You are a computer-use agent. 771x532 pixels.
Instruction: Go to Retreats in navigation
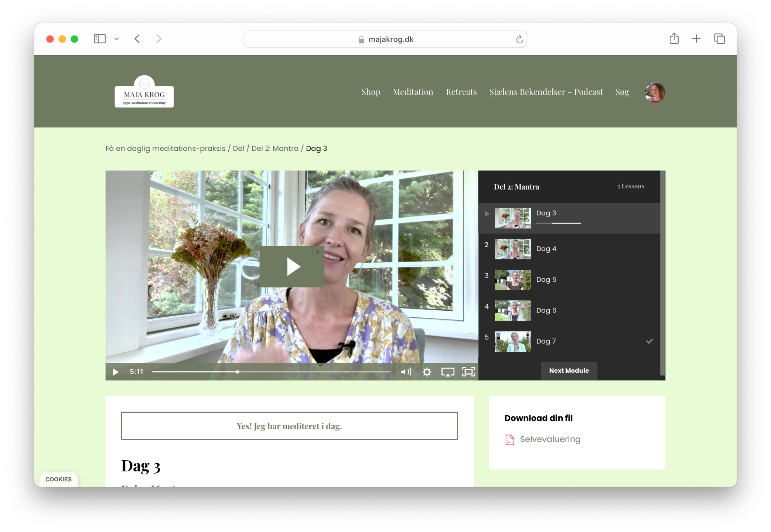point(461,92)
